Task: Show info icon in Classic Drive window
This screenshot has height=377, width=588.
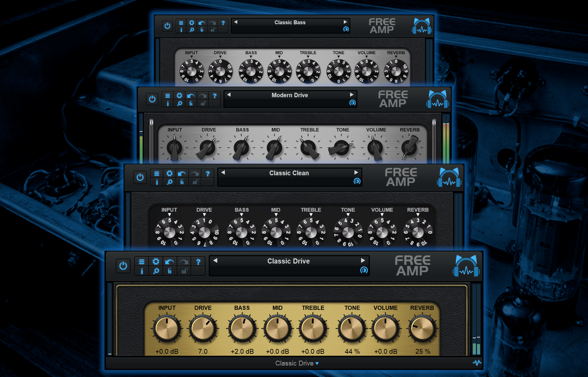Action: 142,271
